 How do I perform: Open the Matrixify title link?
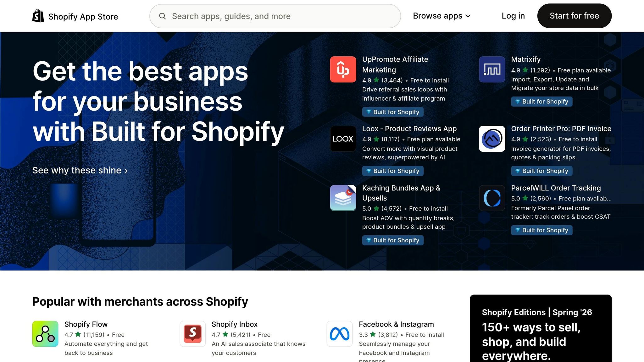(526, 59)
